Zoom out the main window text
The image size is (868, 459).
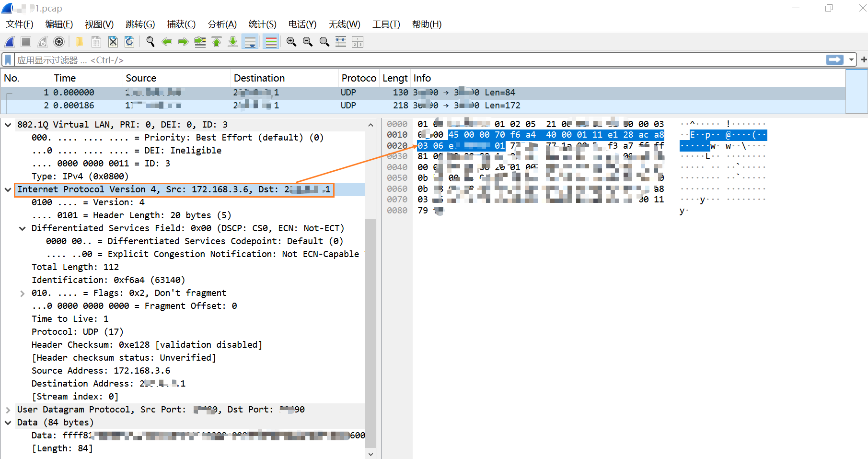point(308,42)
